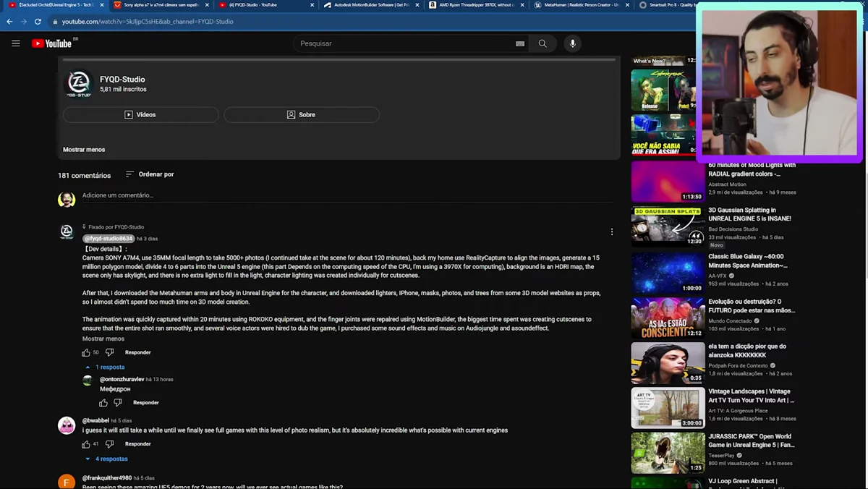
Task: Like the pinned Dev details comment
Action: click(x=86, y=352)
